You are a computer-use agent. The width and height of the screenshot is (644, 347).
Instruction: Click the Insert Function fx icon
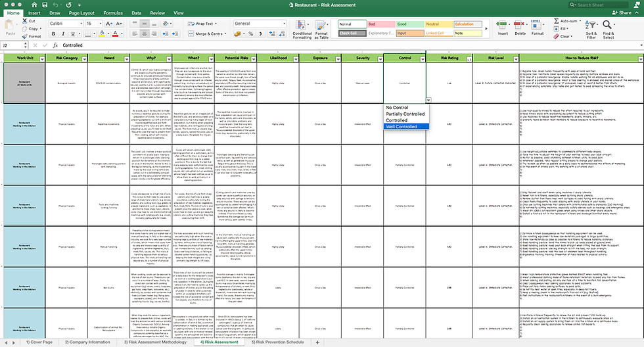[55, 45]
